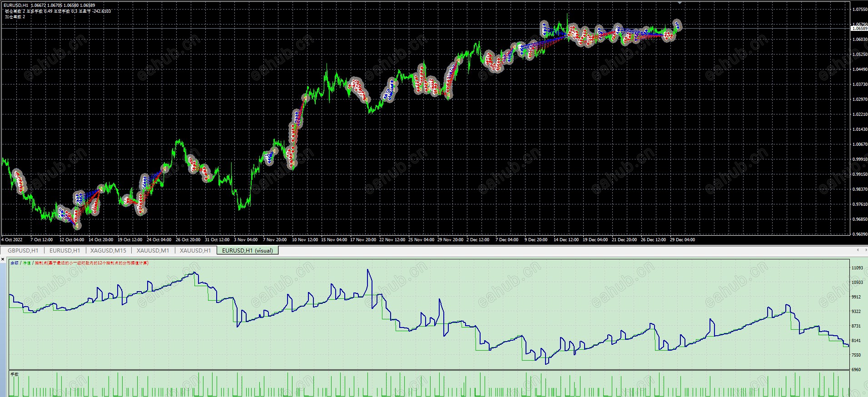This screenshot has height=397, width=868.
Task: Click the 1.07550 price scale label
Action: pos(859,9)
